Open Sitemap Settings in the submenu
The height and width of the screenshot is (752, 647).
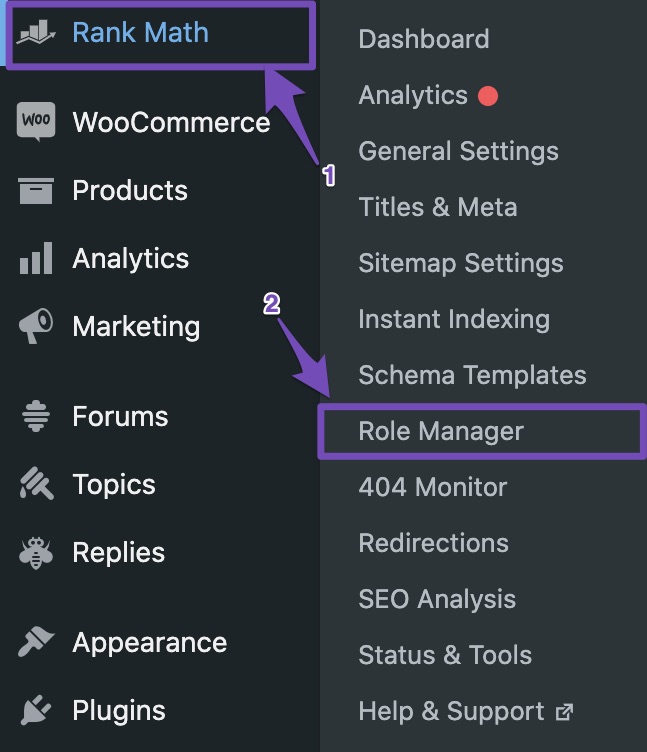tap(461, 263)
